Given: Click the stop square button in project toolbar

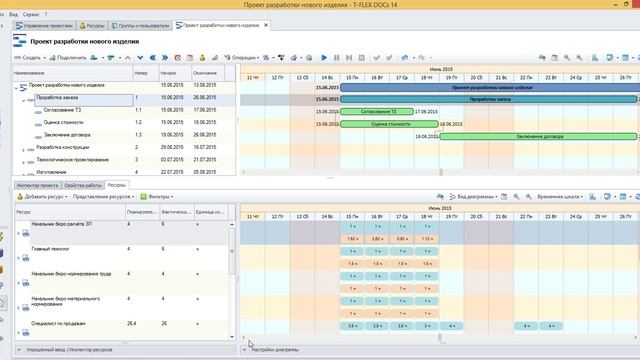Looking at the screenshot, I should coord(362,58).
